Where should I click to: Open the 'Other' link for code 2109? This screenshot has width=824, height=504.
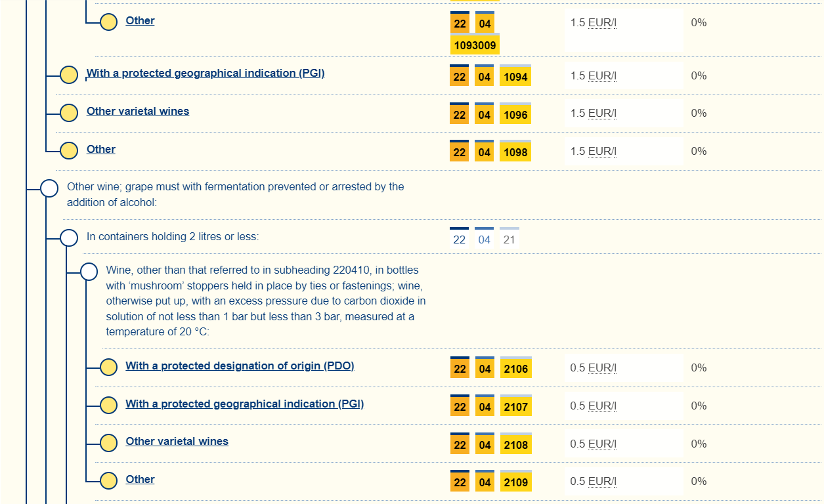[140, 480]
